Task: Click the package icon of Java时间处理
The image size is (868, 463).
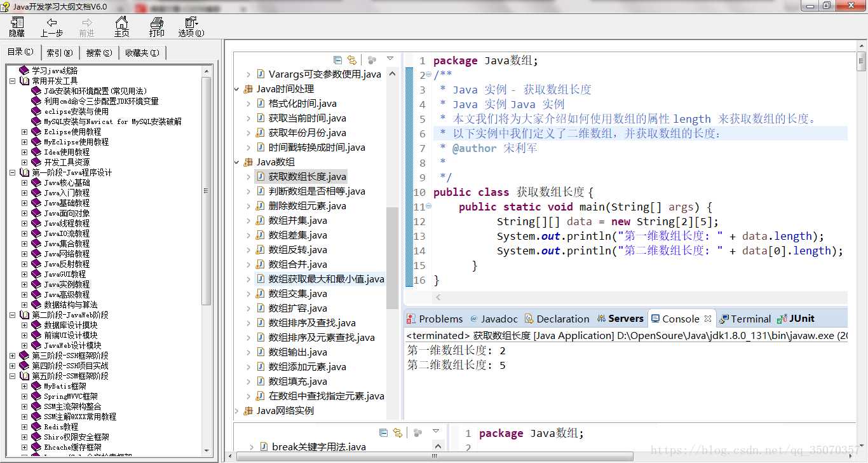Action: (248, 89)
